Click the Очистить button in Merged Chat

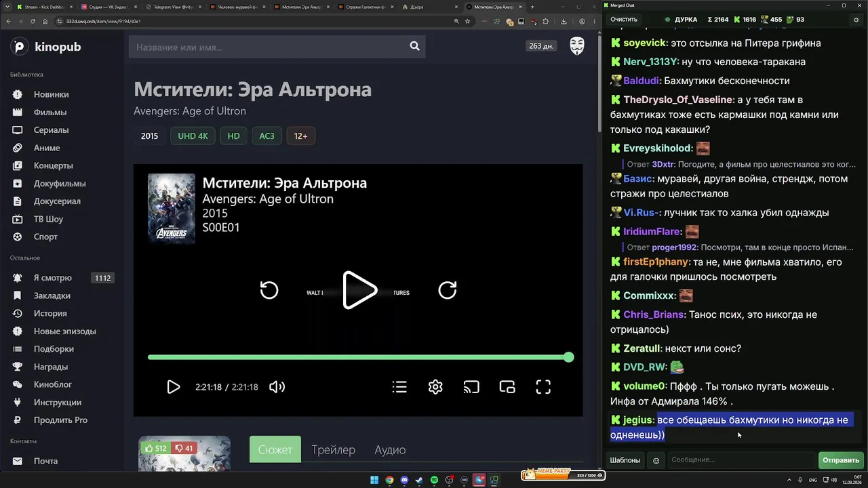point(624,20)
